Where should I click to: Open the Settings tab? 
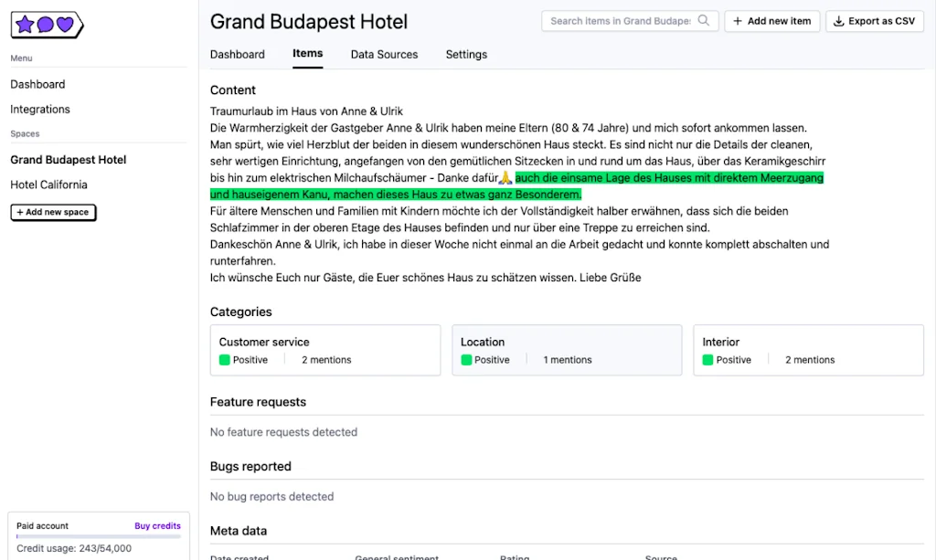click(466, 55)
